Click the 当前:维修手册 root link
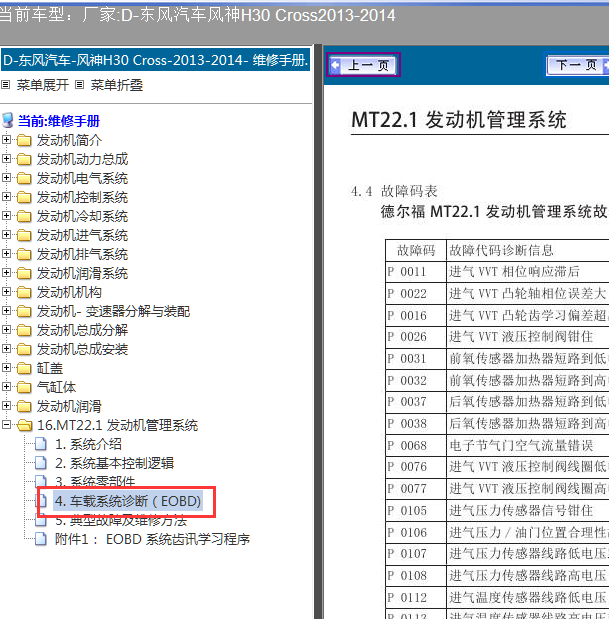This screenshot has width=609, height=619. (x=59, y=121)
